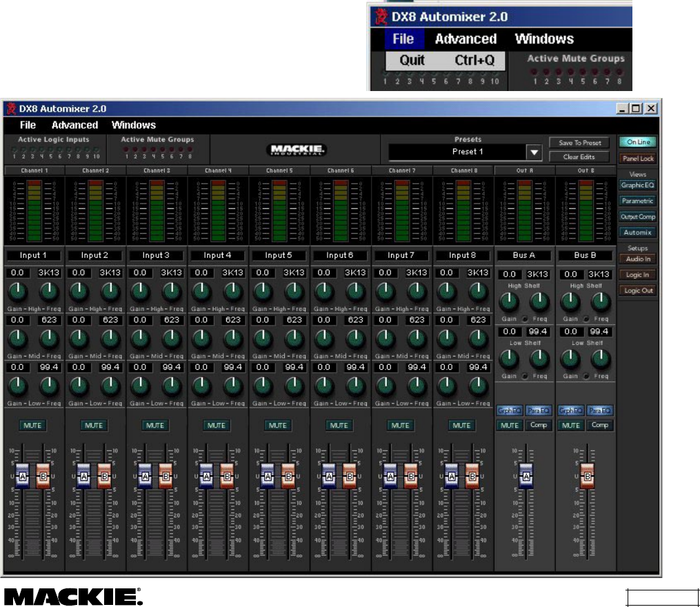Screen dimensions: 700x607
Task: Click Bus B low shelf gain knob
Action: coord(570,359)
